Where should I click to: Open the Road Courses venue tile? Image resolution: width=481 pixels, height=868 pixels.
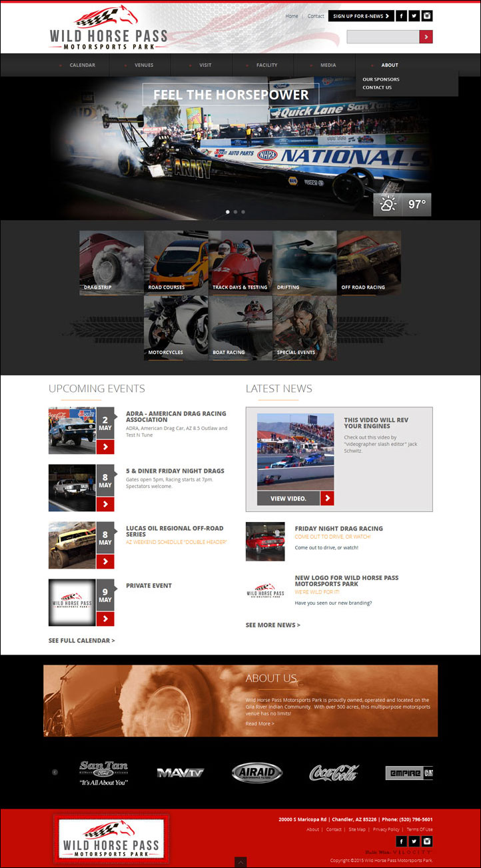tap(176, 263)
